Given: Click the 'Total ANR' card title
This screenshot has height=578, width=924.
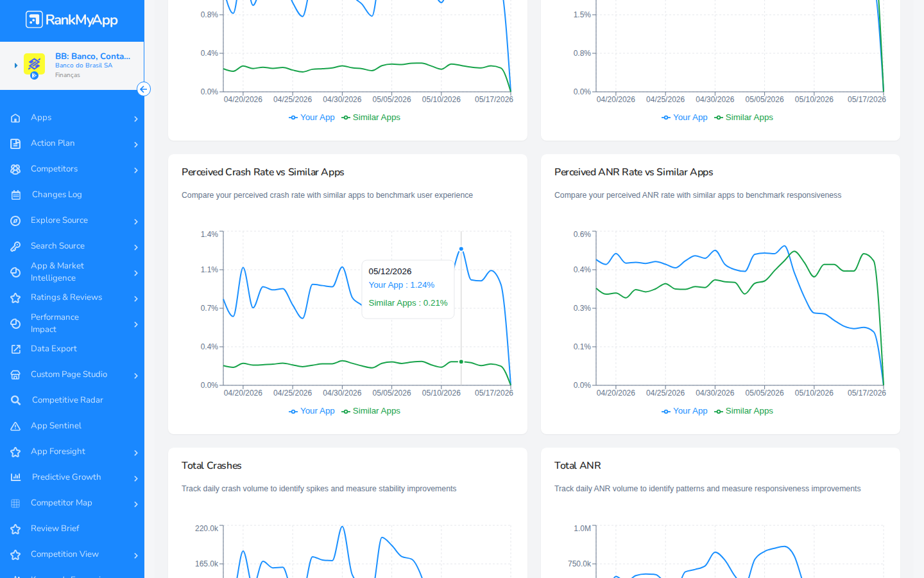Looking at the screenshot, I should [577, 466].
